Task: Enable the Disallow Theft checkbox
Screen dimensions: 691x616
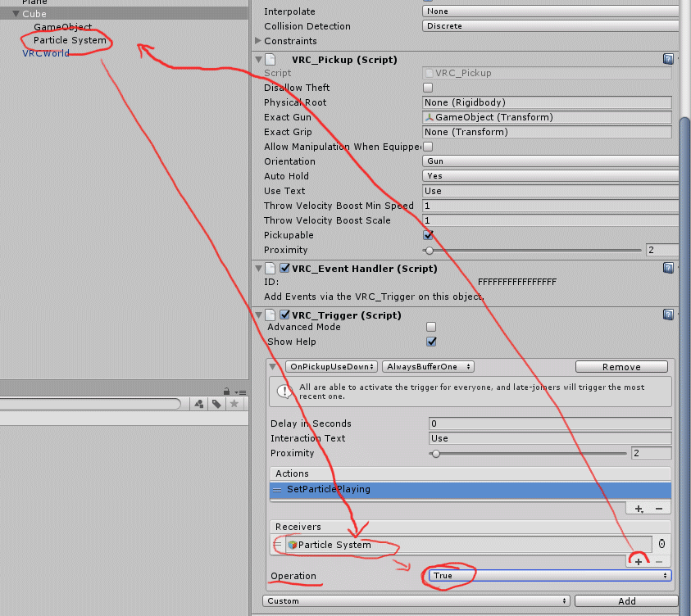Action: 427,88
